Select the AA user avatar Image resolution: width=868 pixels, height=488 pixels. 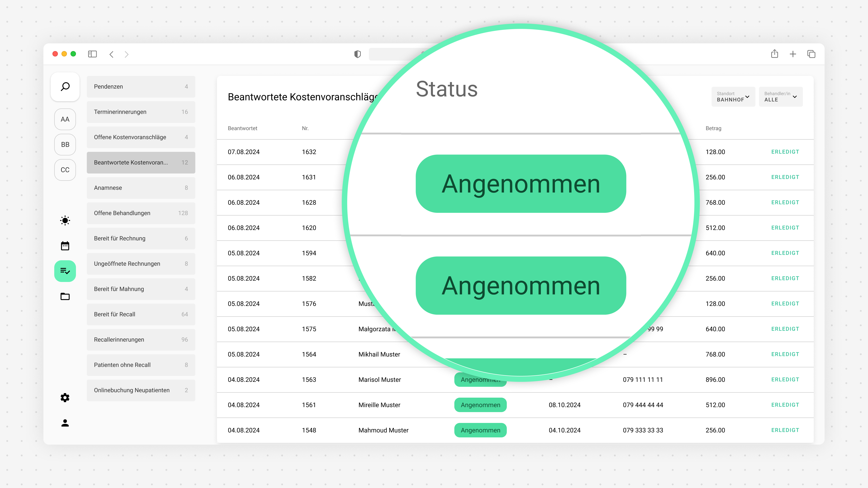click(x=65, y=119)
